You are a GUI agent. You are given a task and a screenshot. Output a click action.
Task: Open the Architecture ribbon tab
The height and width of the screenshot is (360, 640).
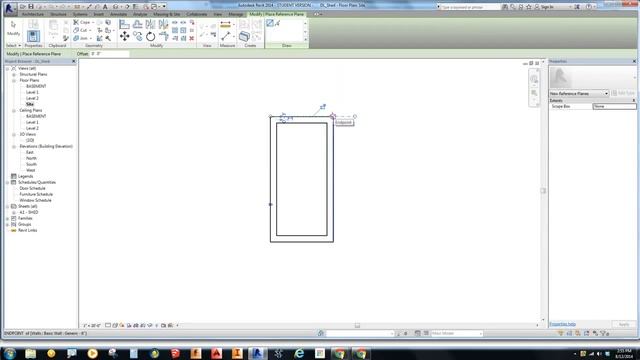[x=33, y=14]
